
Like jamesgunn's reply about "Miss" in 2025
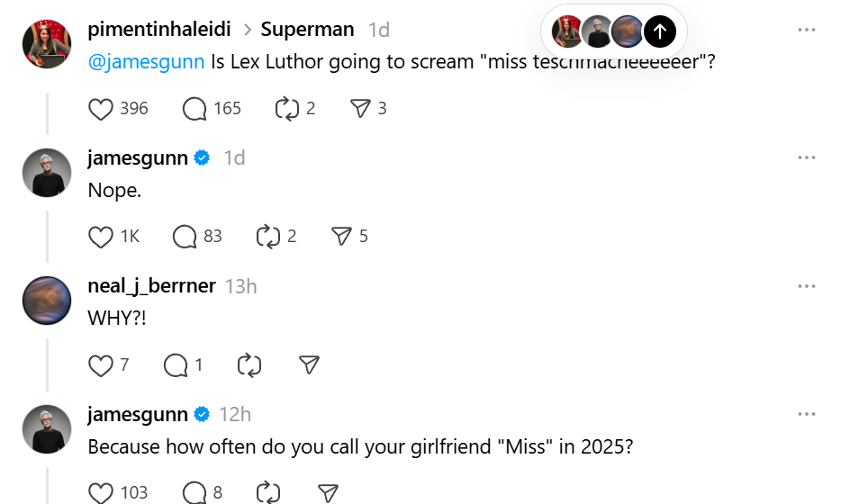coord(101,493)
